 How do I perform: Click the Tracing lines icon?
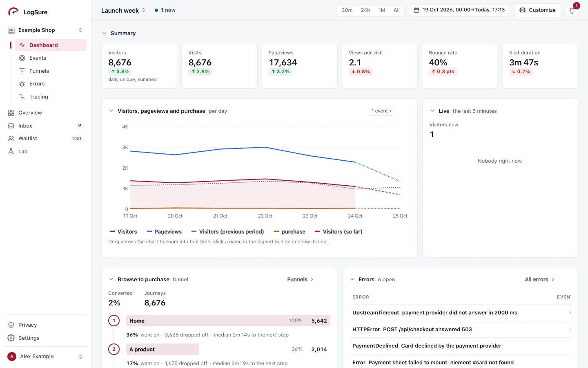pos(22,96)
